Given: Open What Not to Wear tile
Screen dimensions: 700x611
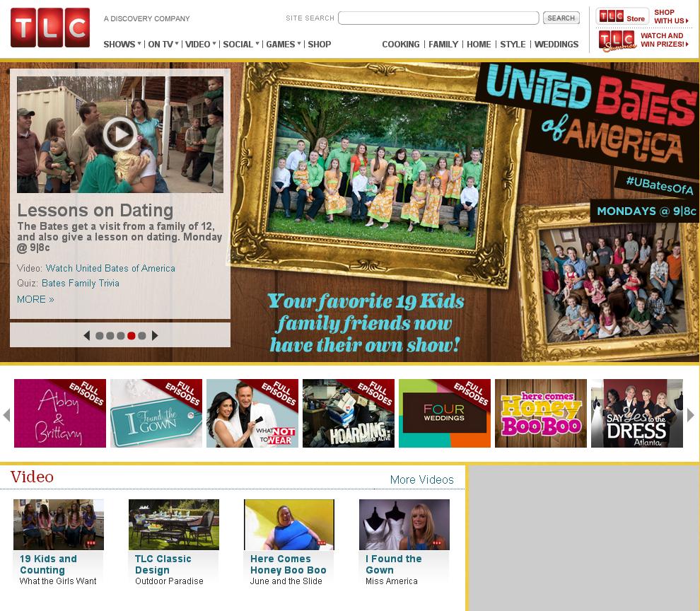Looking at the screenshot, I should (252, 413).
